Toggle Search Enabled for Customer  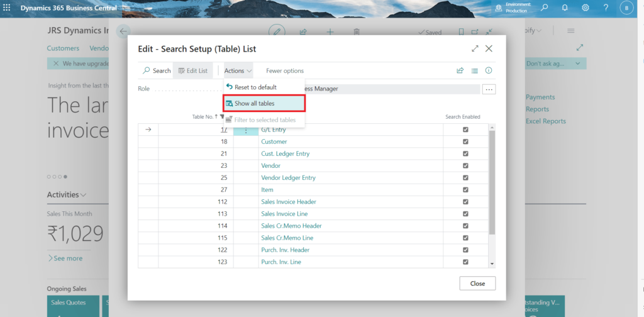(465, 142)
